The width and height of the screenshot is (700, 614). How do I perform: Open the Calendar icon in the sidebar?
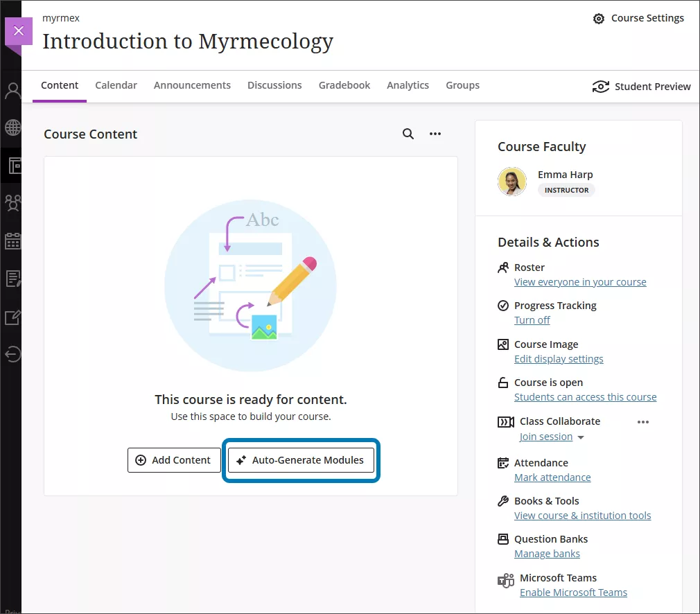tap(11, 240)
